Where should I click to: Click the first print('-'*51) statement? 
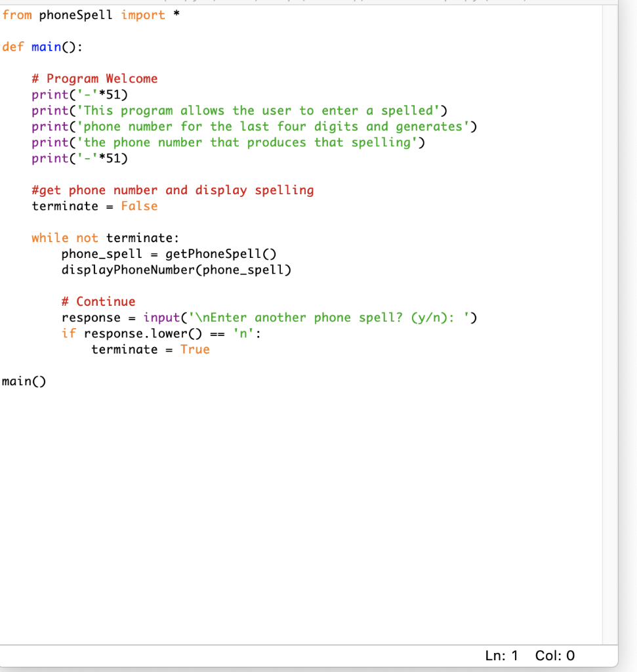pos(79,94)
